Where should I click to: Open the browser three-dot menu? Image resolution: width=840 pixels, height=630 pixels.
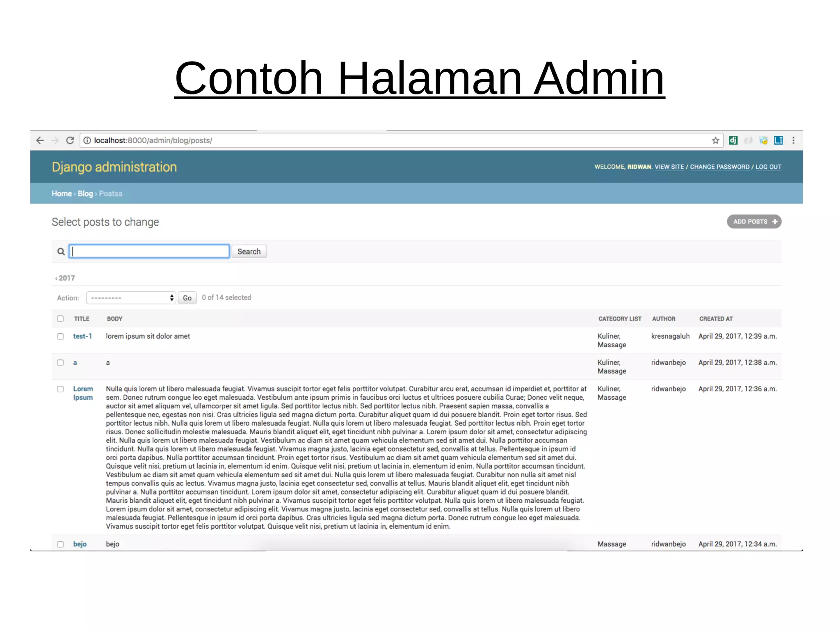click(794, 140)
